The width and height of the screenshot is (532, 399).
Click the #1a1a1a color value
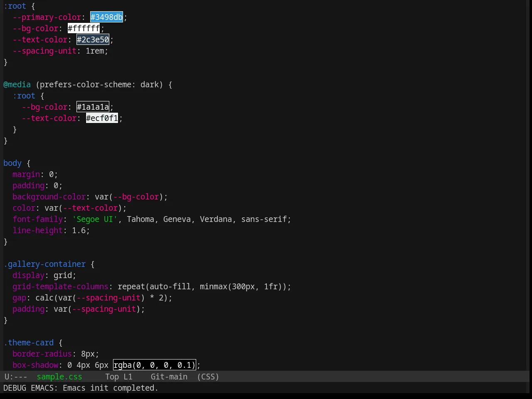93,107
